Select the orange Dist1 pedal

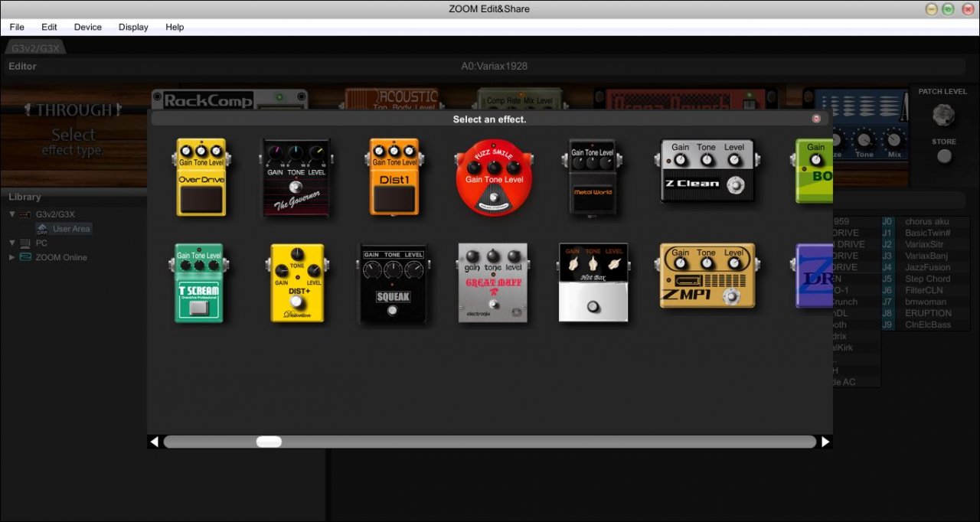394,177
